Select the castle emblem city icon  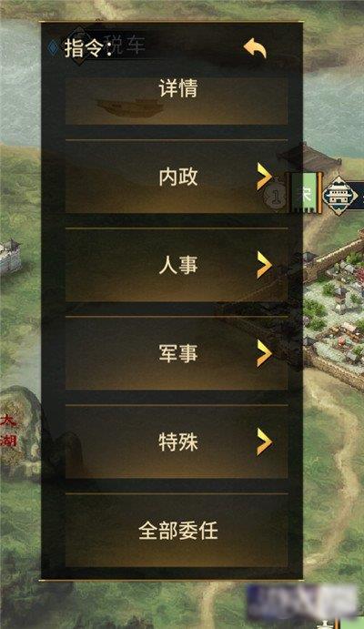(x=340, y=196)
